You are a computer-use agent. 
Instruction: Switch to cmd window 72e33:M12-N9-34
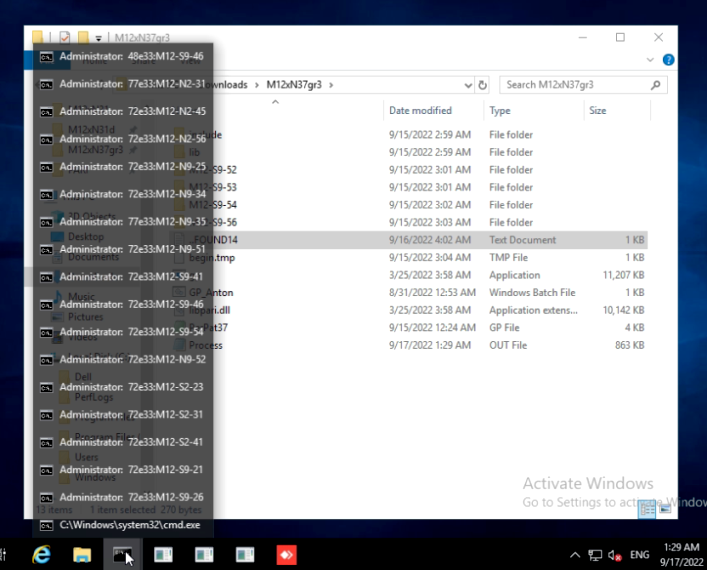pos(123,194)
